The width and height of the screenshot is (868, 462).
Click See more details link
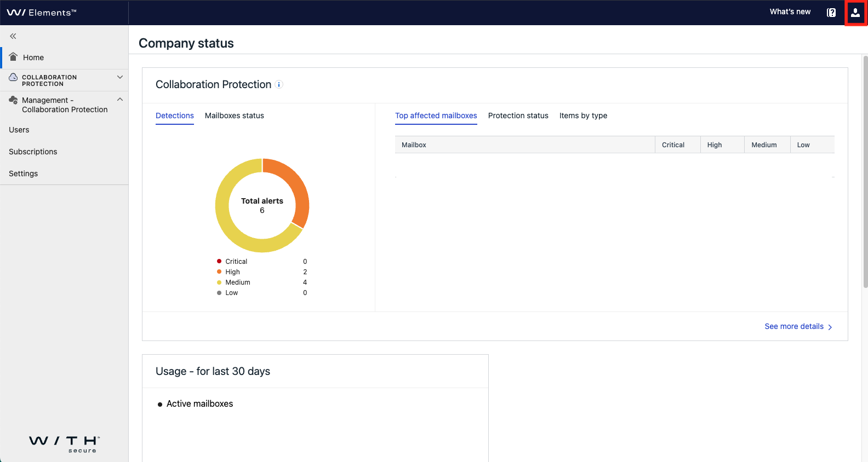pos(794,326)
